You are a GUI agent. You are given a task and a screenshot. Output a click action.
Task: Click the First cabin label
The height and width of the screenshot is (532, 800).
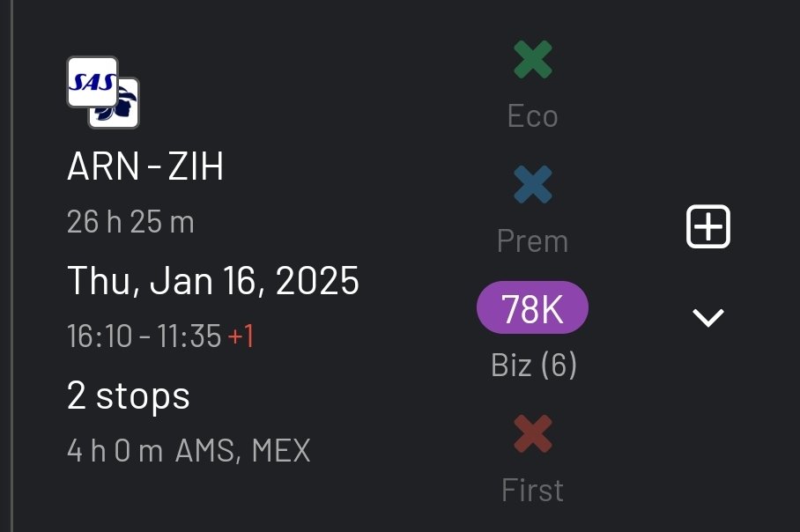pyautogui.click(x=533, y=490)
